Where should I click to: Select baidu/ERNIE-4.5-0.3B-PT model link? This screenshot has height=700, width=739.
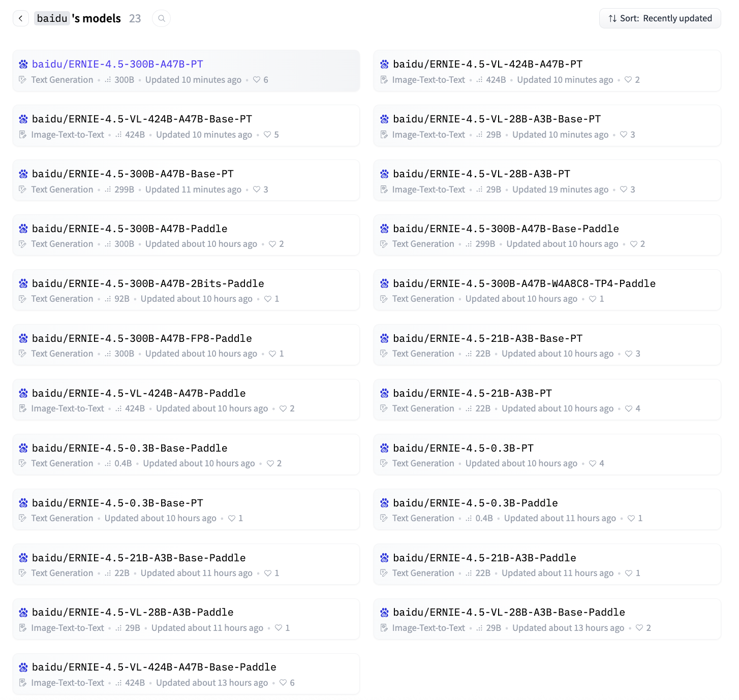point(463,449)
